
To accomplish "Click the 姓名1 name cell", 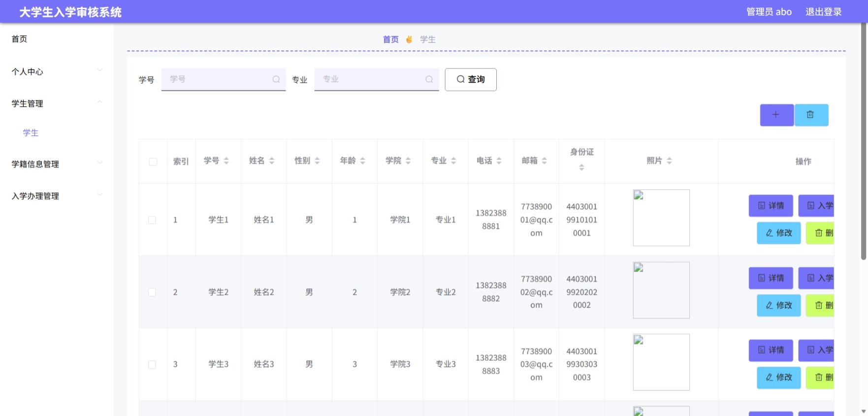I will 264,220.
